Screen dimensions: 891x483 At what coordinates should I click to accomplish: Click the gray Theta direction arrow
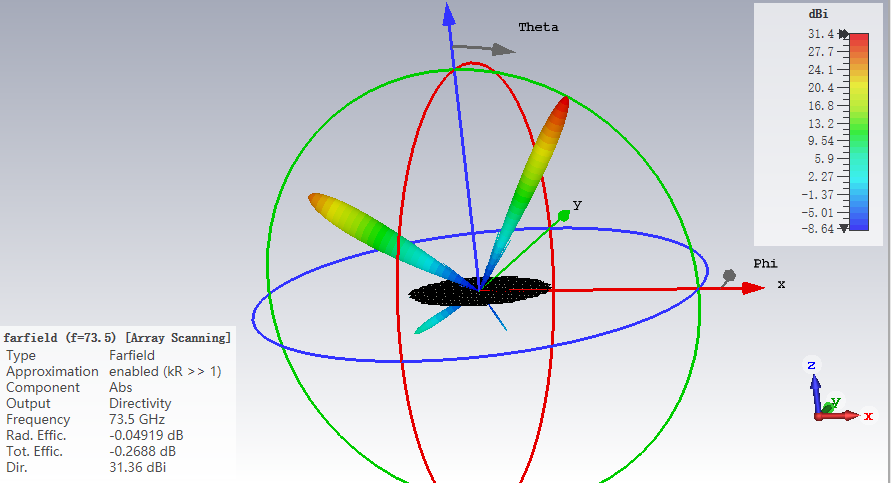coord(484,49)
